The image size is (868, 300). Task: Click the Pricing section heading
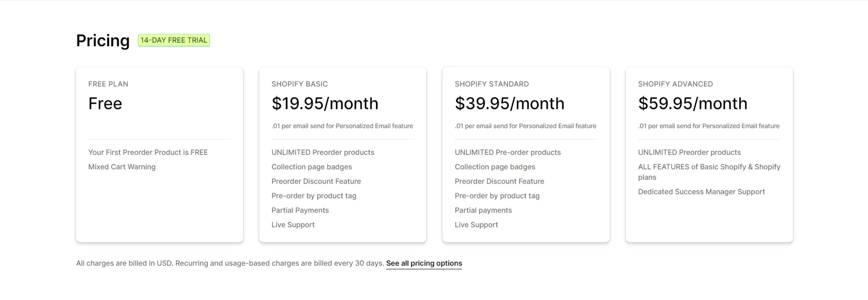[x=103, y=41]
